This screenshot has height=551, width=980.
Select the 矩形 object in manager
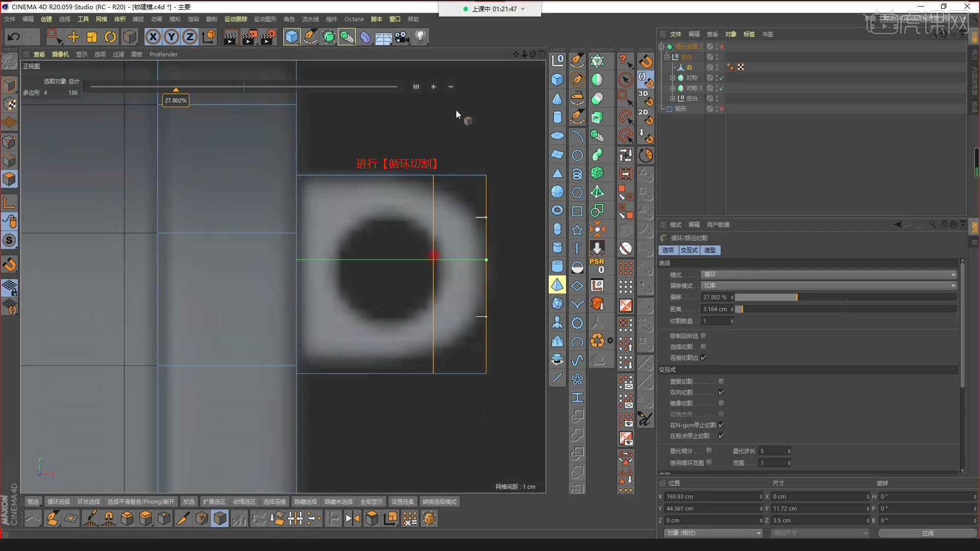681,109
